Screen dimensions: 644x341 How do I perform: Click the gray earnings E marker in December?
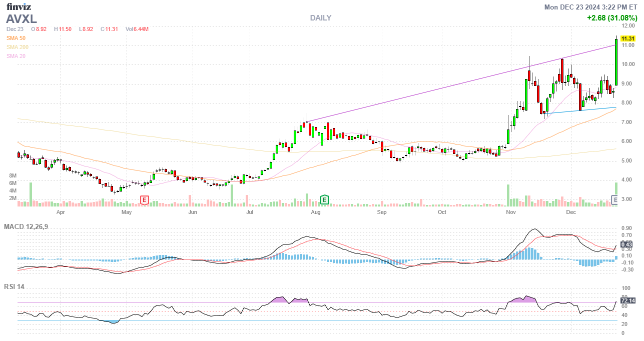click(615, 200)
